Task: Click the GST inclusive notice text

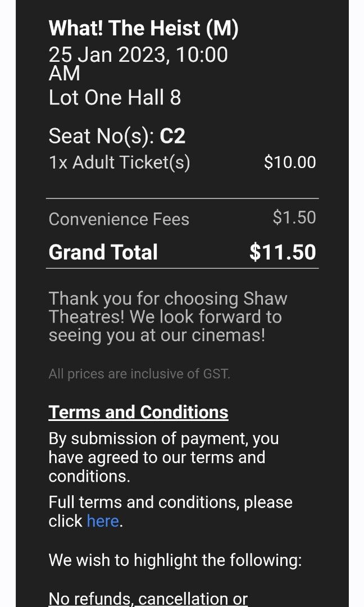Action: tap(140, 373)
